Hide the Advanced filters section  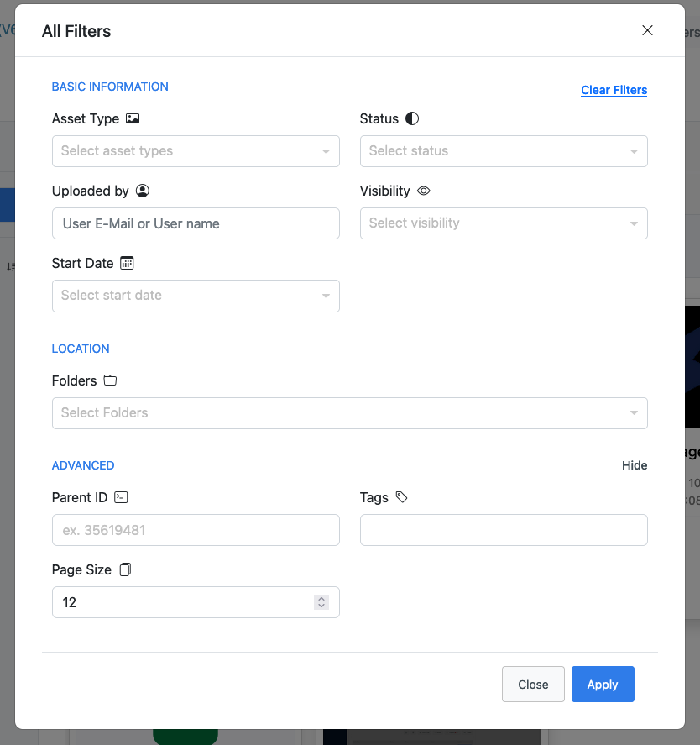pos(635,465)
